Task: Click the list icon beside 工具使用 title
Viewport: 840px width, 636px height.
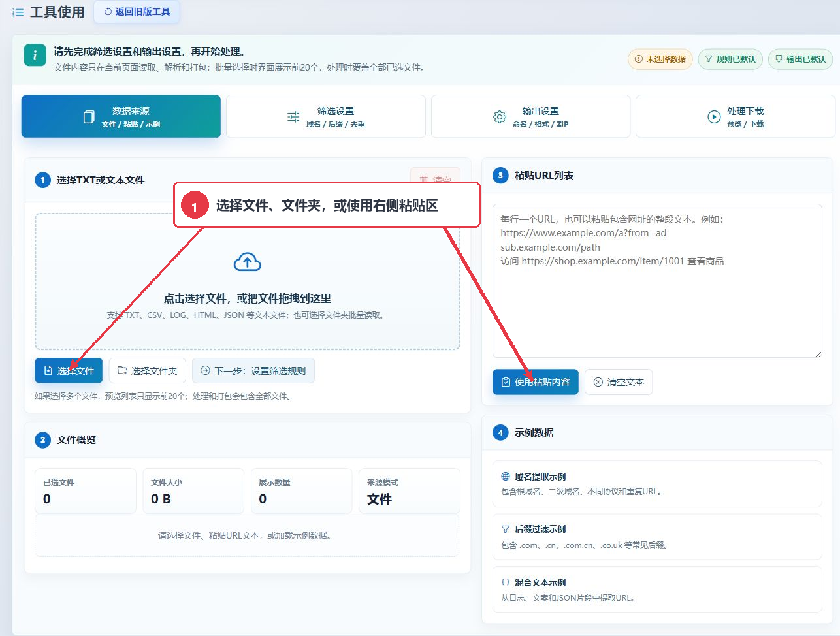Action: pyautogui.click(x=18, y=12)
